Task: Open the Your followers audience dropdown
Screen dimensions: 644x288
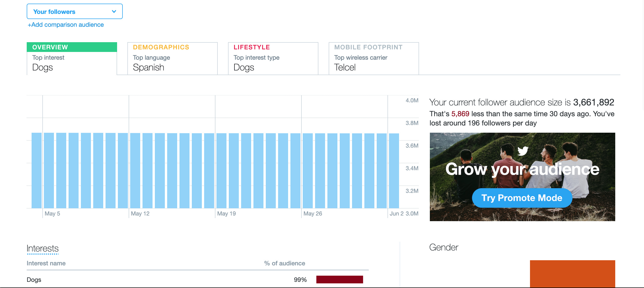Action: [x=74, y=11]
